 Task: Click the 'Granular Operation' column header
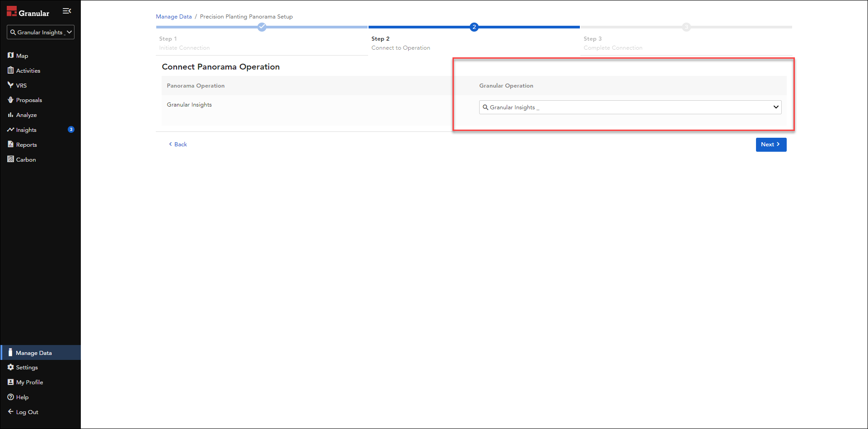coord(506,85)
